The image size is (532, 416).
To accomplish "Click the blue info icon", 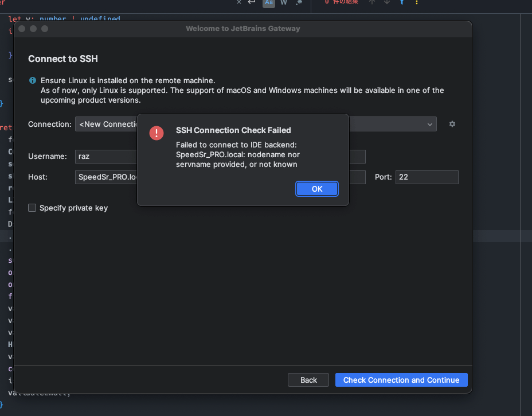I will pyautogui.click(x=33, y=80).
